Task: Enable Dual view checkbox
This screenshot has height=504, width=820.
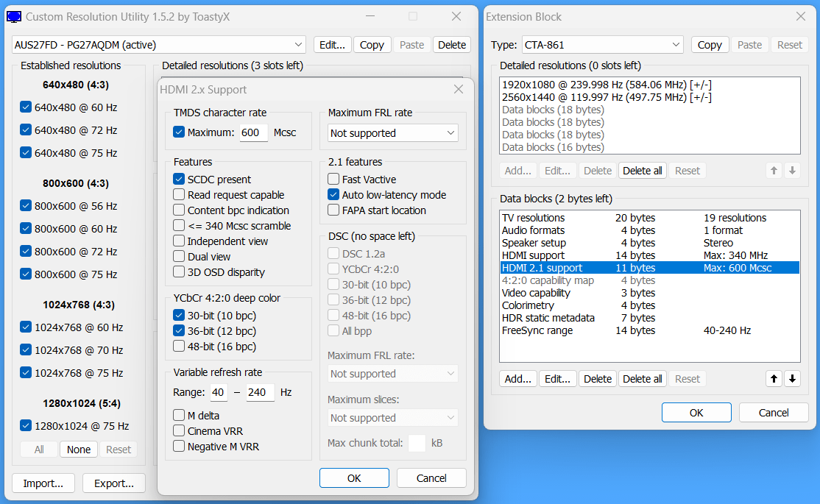Action: (x=179, y=257)
